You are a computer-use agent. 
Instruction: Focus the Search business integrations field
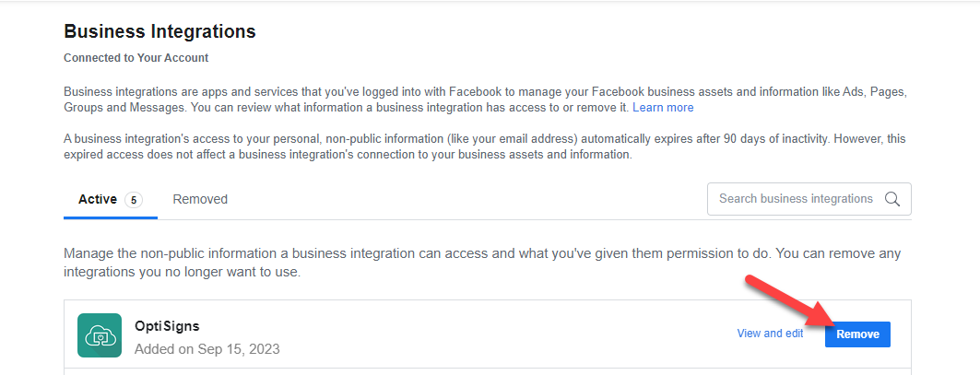tap(809, 199)
